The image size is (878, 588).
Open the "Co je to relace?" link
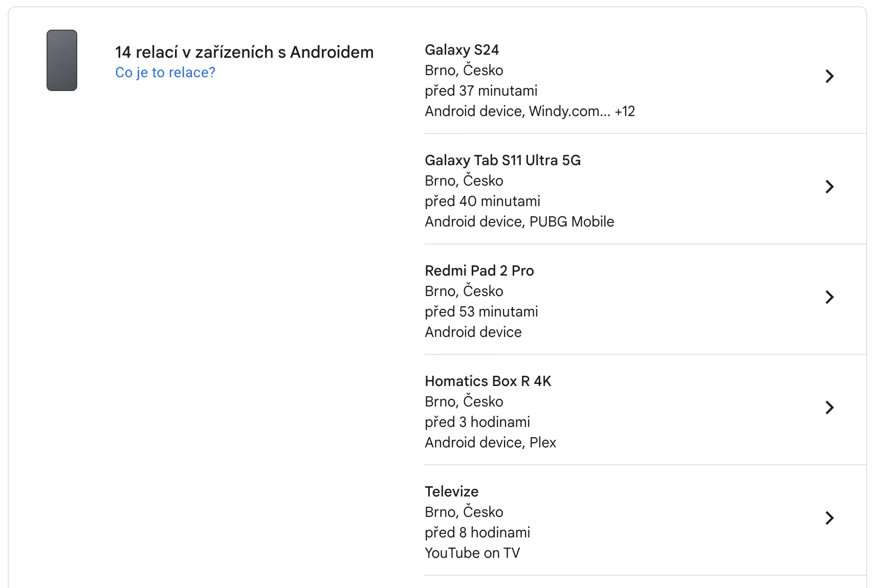[x=165, y=73]
